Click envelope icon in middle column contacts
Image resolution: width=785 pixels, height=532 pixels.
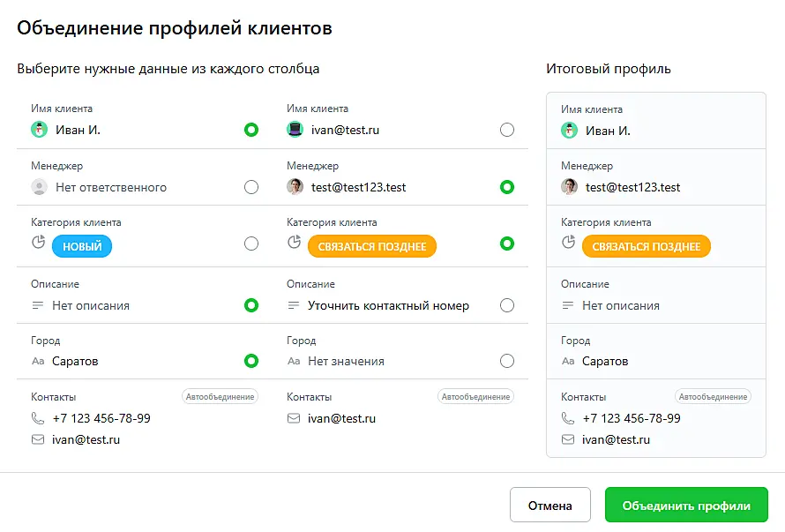click(294, 418)
